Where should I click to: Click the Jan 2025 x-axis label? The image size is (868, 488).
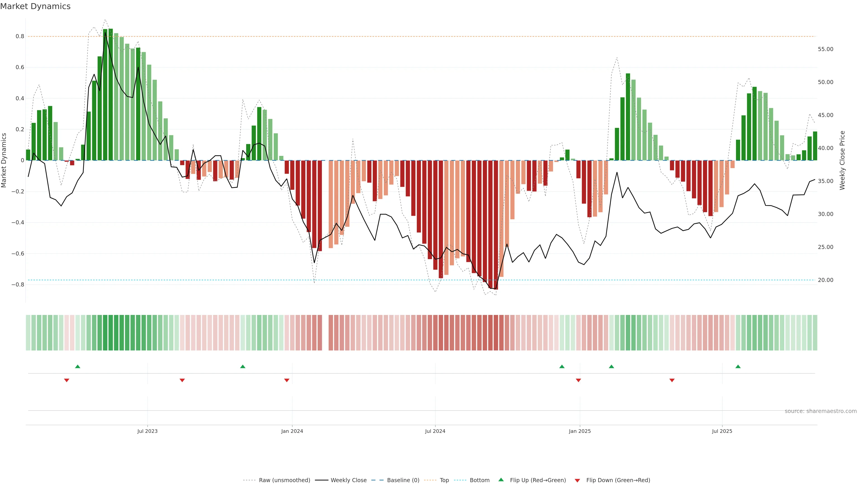[x=580, y=431]
